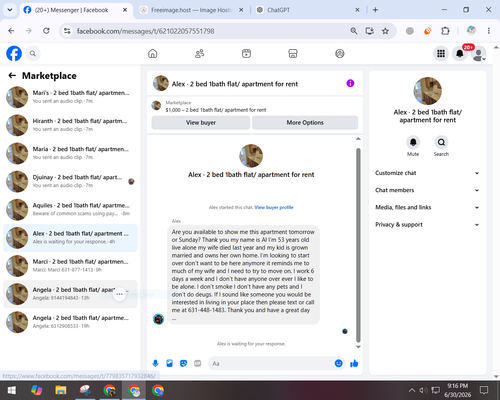Click the browser address bar URL

(x=146, y=31)
